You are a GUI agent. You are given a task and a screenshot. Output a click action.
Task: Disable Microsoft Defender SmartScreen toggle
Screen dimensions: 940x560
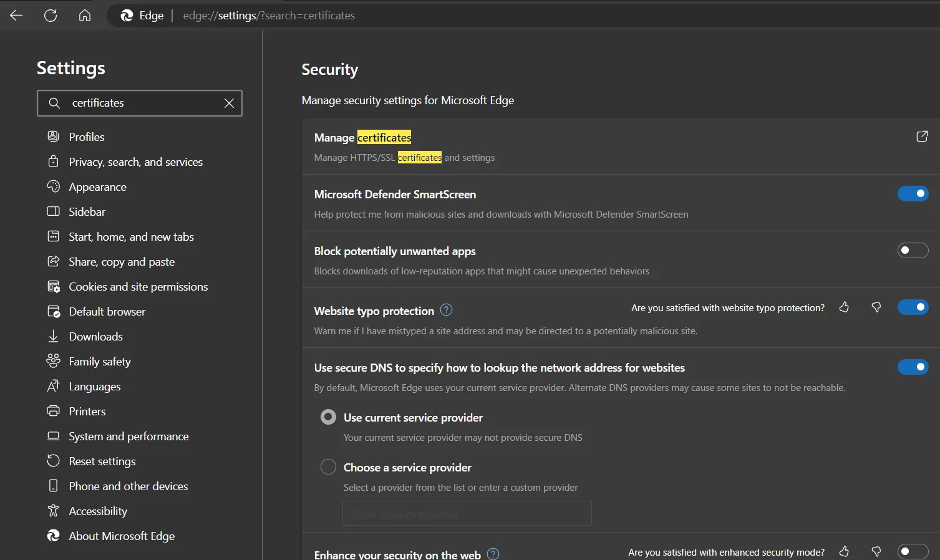pos(913,194)
